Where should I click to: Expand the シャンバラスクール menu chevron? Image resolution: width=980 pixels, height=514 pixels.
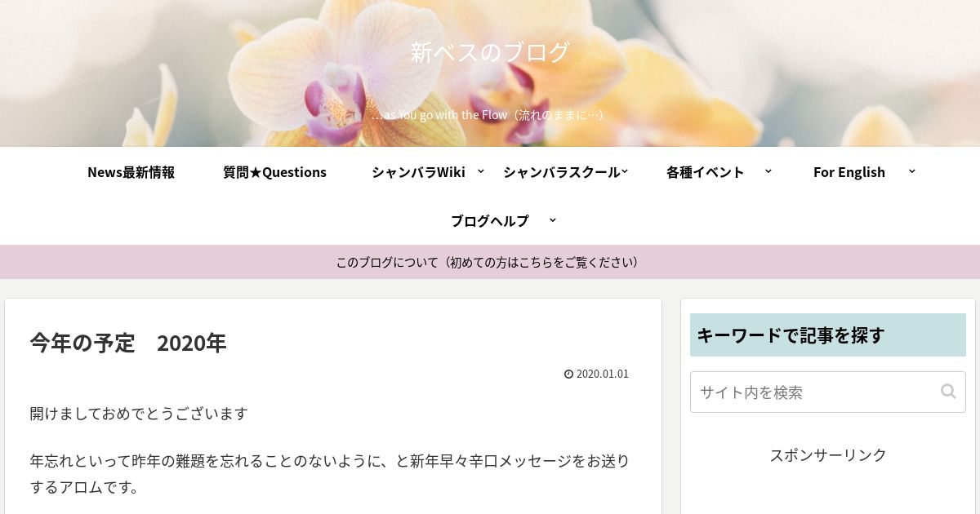[x=625, y=171]
